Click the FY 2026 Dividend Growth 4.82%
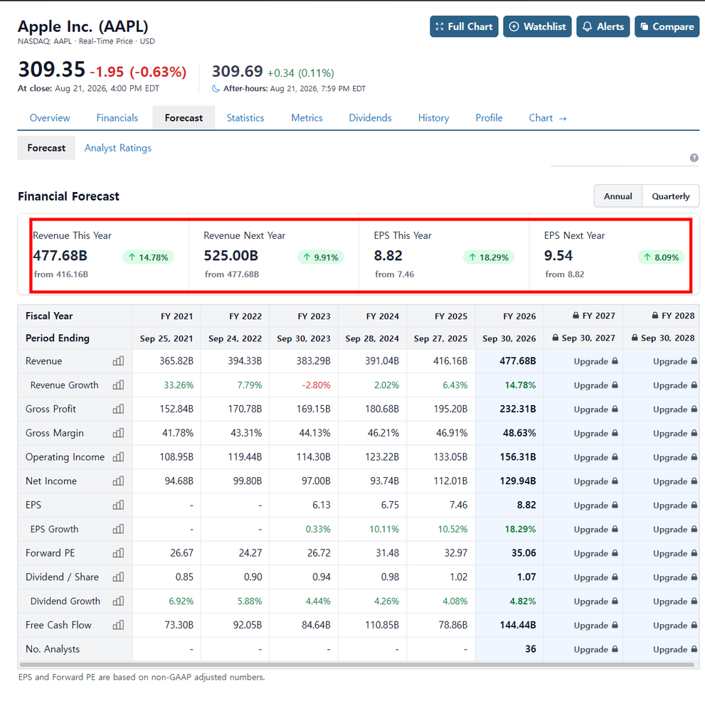The image size is (705, 728). (522, 601)
